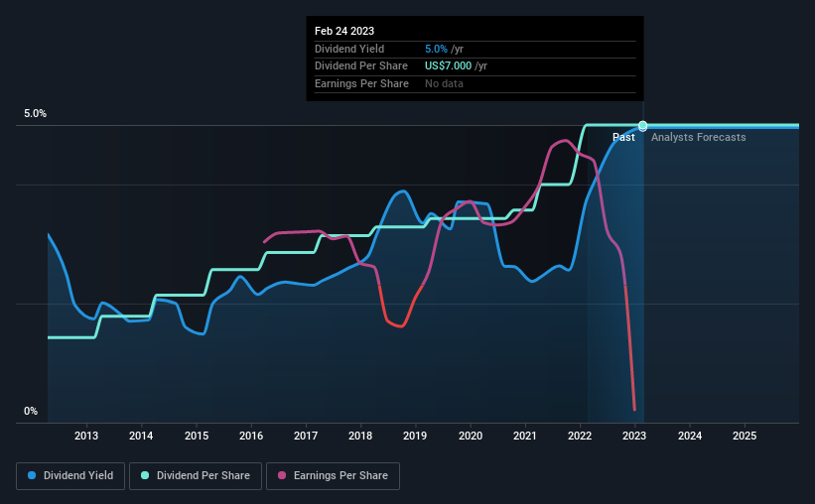Select the 2023 x-axis year label
The image size is (815, 504).
(x=634, y=436)
